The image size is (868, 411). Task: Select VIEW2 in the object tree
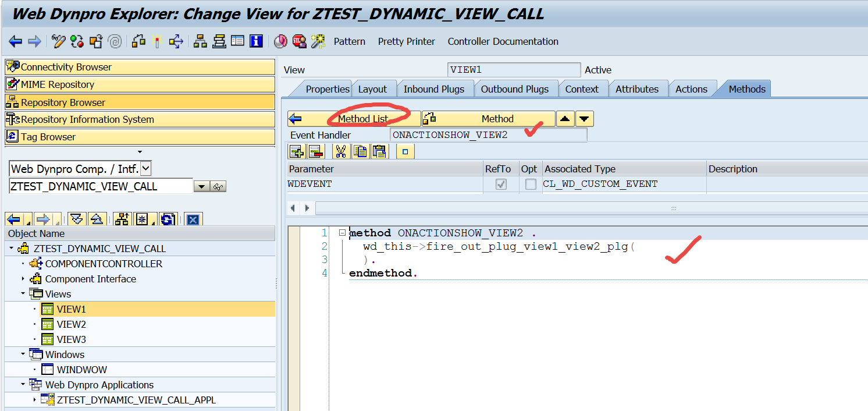coord(71,324)
